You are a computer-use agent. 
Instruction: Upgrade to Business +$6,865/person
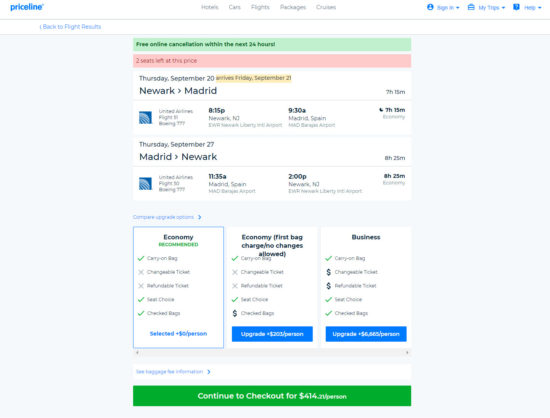click(x=366, y=334)
